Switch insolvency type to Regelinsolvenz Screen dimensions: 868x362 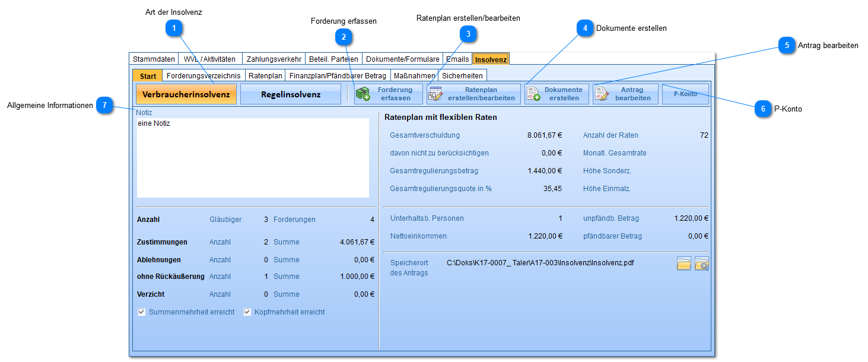291,94
